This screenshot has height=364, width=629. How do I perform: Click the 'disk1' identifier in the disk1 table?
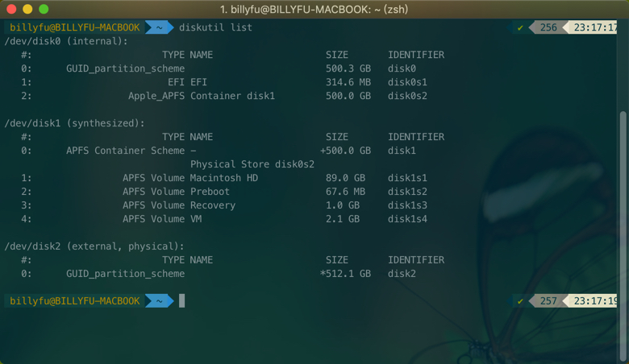pos(402,151)
